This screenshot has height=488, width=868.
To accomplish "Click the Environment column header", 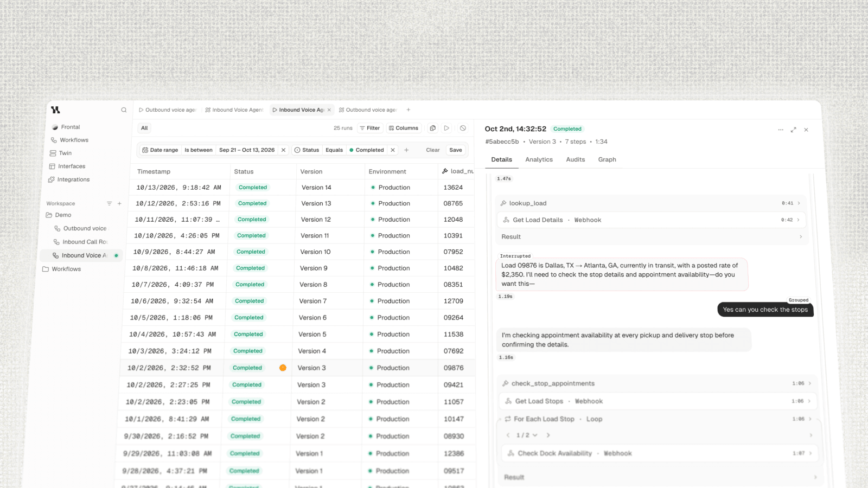I will tap(387, 171).
